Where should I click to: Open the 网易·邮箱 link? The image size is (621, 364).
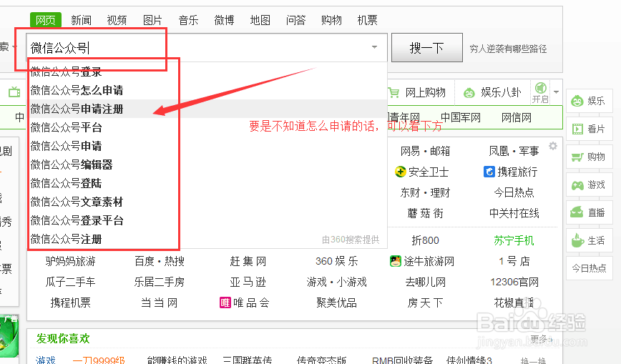pyautogui.click(x=426, y=151)
